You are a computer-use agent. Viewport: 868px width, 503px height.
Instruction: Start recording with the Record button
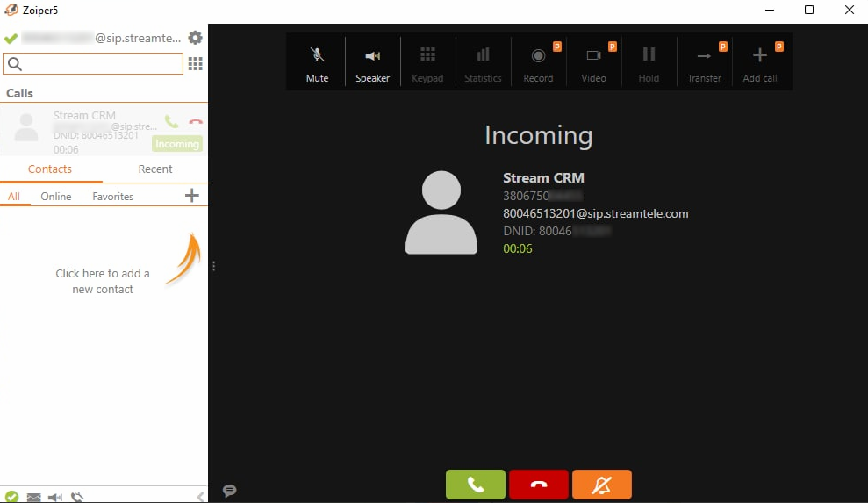pos(538,64)
